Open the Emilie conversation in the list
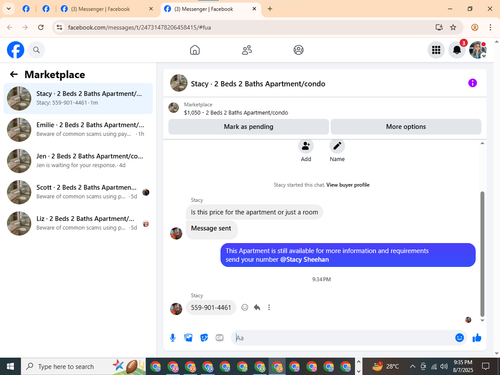This screenshot has width=500, height=375. click(78, 129)
